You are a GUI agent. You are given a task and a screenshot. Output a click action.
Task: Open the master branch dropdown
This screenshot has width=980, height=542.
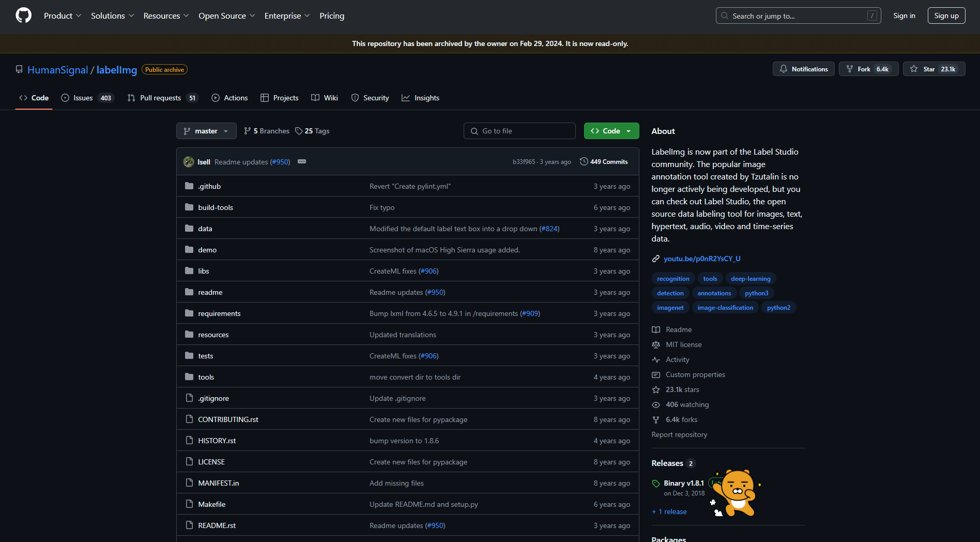[206, 131]
